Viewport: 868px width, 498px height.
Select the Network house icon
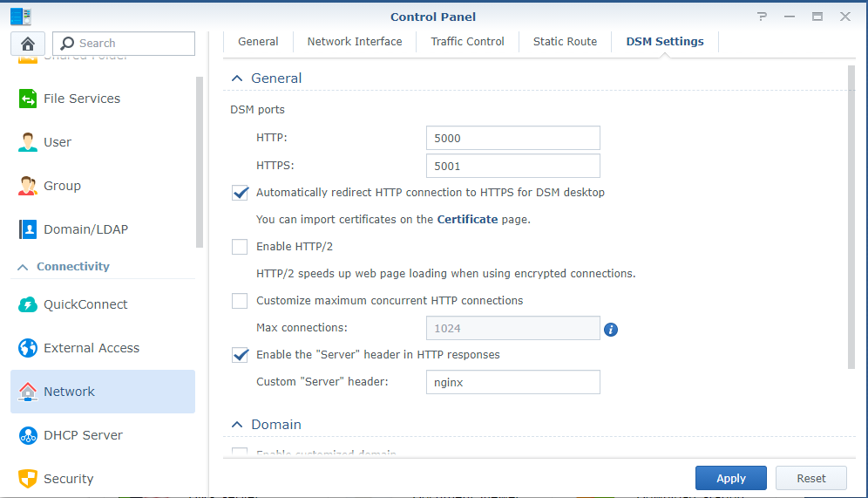pyautogui.click(x=28, y=392)
